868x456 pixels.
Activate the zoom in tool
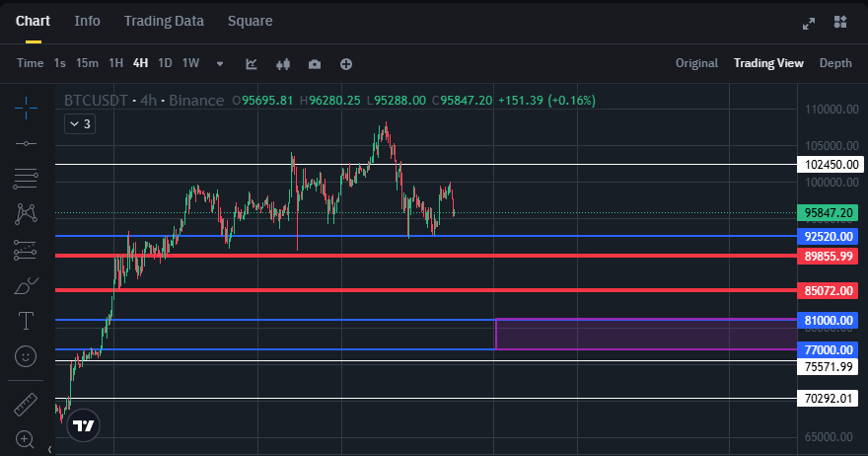click(25, 440)
